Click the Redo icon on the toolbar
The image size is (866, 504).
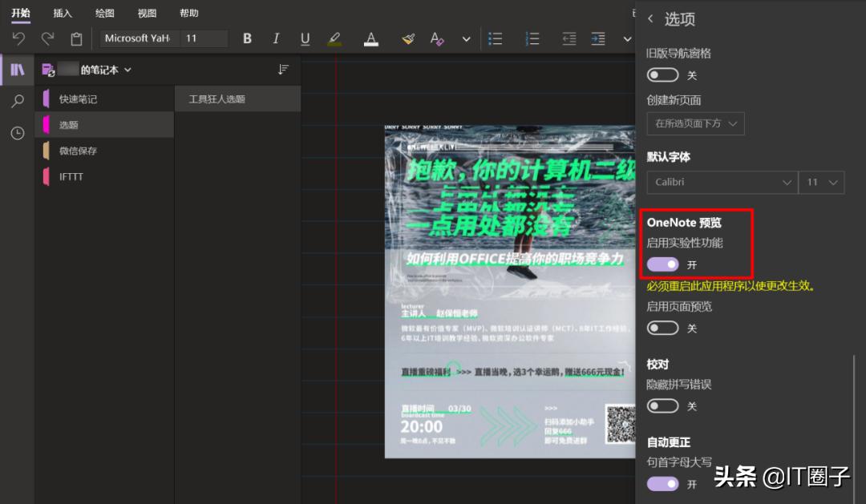(47, 38)
